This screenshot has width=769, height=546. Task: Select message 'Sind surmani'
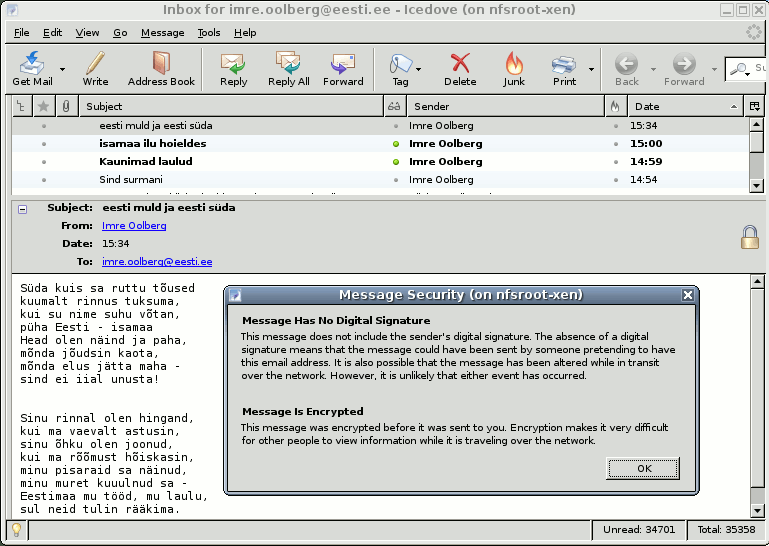381,180
